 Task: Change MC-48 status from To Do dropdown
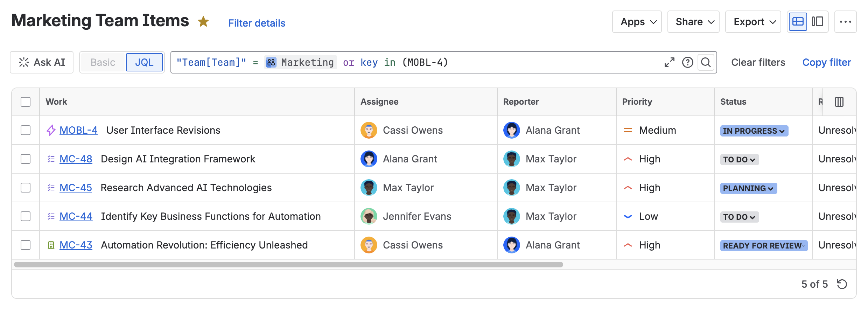point(739,160)
